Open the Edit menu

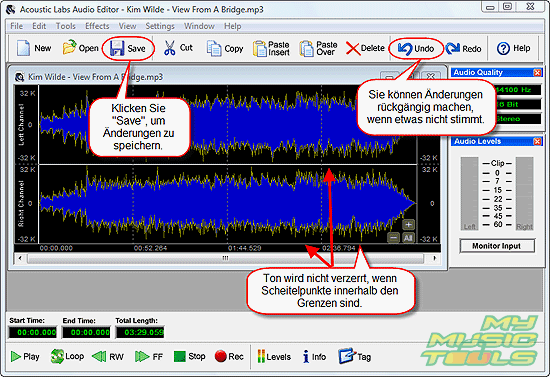39,26
